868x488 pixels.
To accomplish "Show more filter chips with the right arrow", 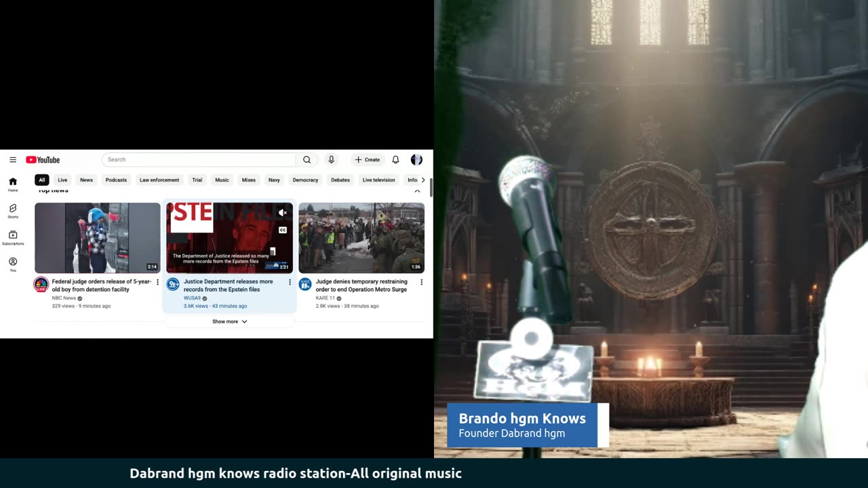I will [x=423, y=180].
